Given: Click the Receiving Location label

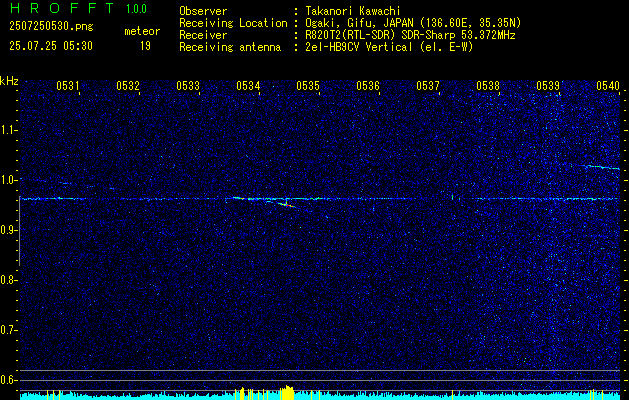Looking at the screenshot, I should [x=233, y=23].
